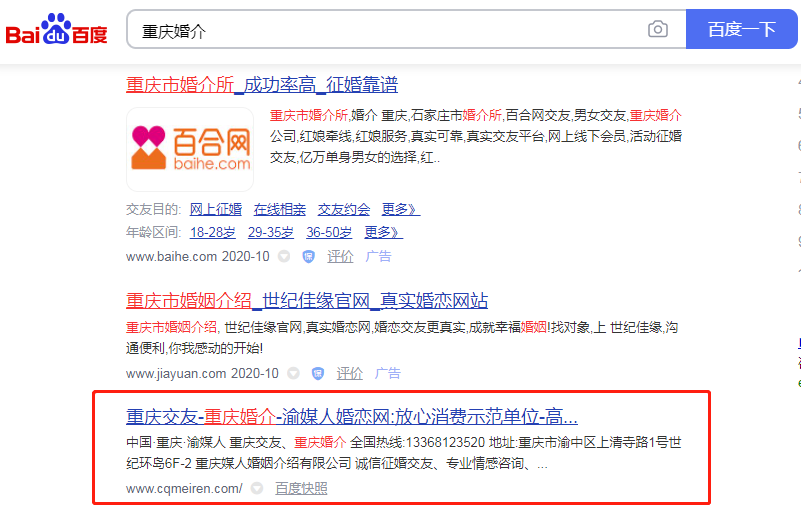Click the 百度一下 search button
Screen dimensions: 801x512
pyautogui.click(x=741, y=29)
